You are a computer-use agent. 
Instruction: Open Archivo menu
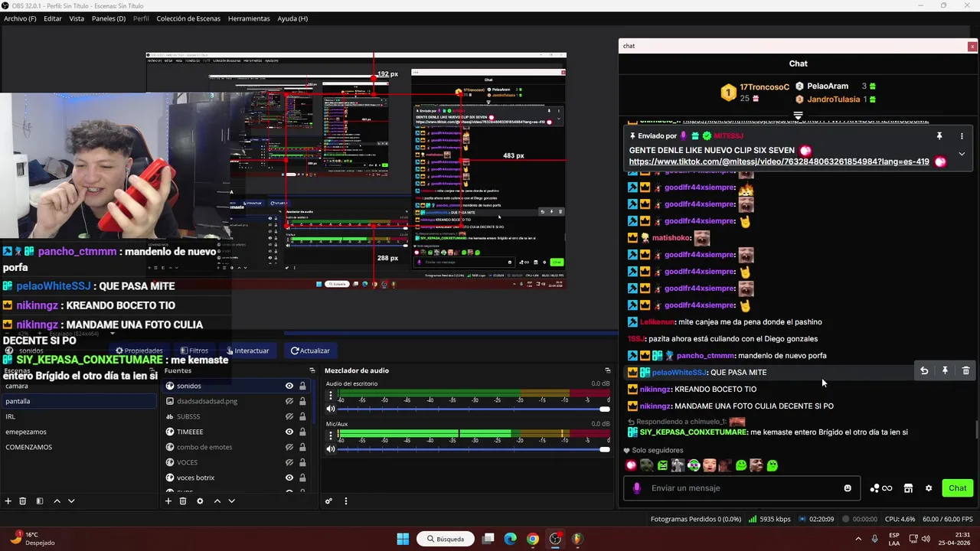pyautogui.click(x=20, y=18)
